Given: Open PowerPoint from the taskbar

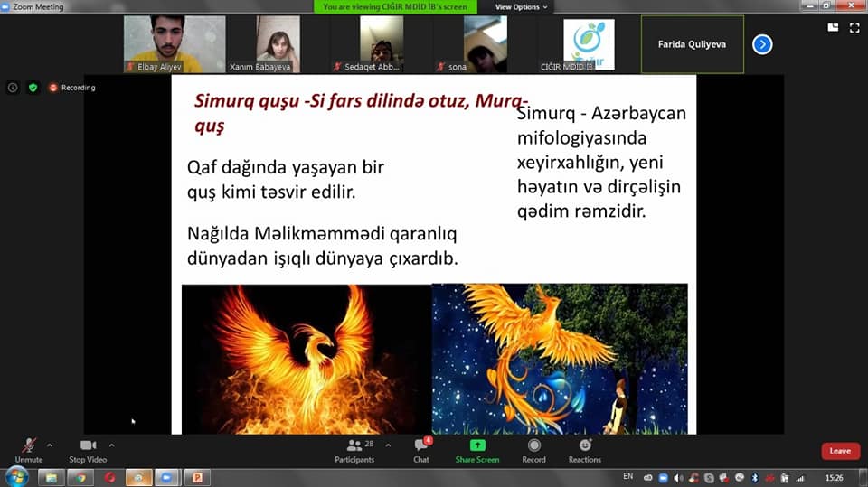Looking at the screenshot, I should click(x=197, y=477).
